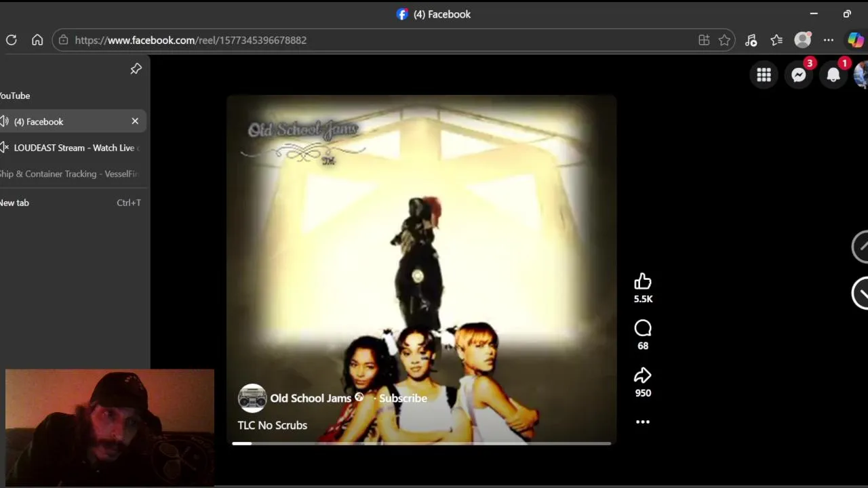Open the favorites list icon
The width and height of the screenshot is (868, 488).
(776, 40)
